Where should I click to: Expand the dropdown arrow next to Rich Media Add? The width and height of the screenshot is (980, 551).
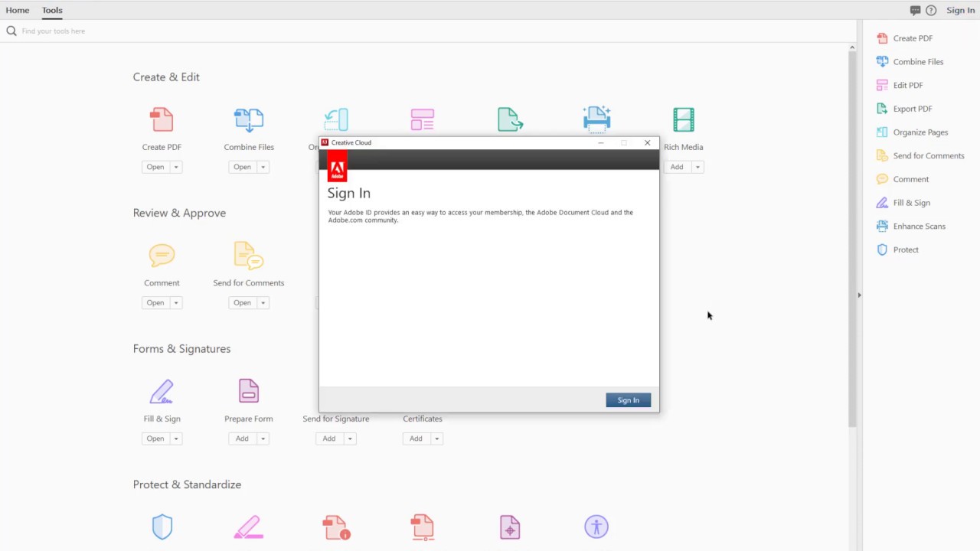[x=697, y=167]
